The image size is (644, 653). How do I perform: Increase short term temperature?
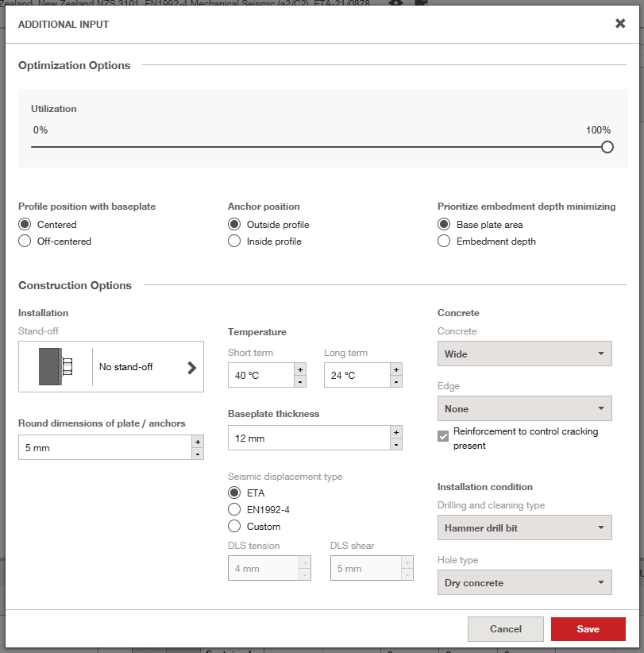[x=300, y=369]
